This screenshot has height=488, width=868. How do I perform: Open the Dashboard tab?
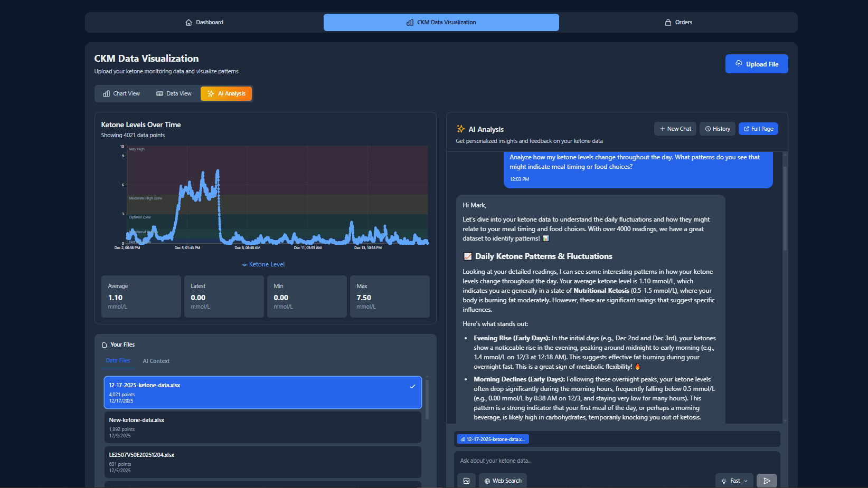204,22
